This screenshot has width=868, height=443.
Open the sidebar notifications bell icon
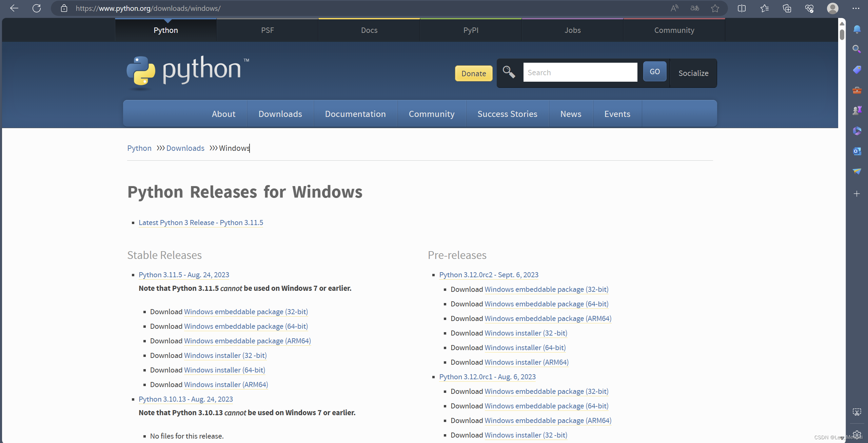(857, 29)
